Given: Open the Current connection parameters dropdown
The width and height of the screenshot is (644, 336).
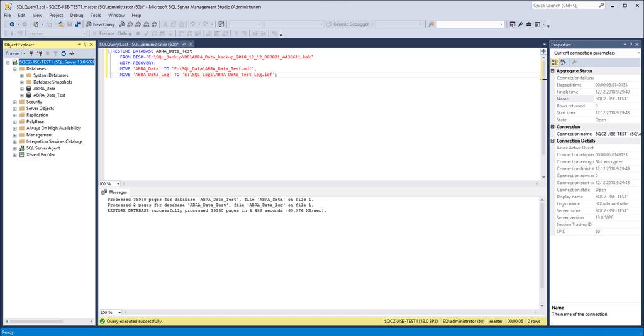Looking at the screenshot, I should coord(638,53).
